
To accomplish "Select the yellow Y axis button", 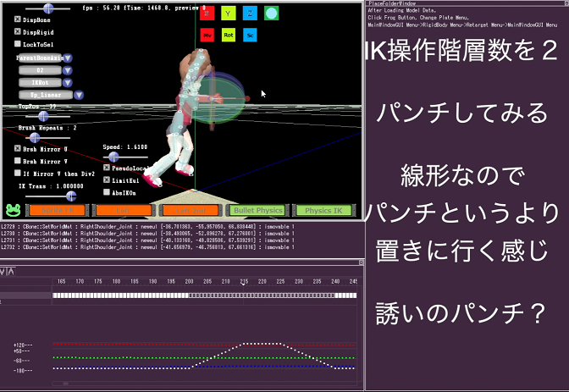I will point(229,14).
